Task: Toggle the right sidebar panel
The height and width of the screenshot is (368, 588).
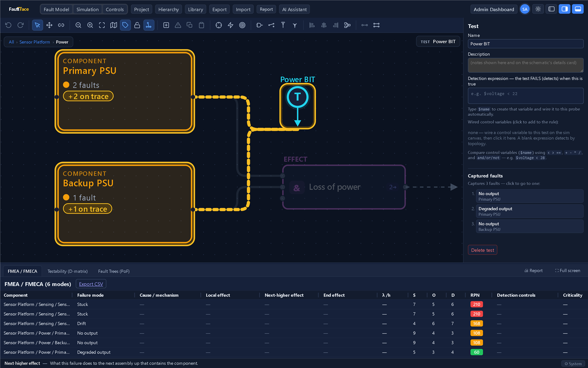Action: [x=565, y=9]
